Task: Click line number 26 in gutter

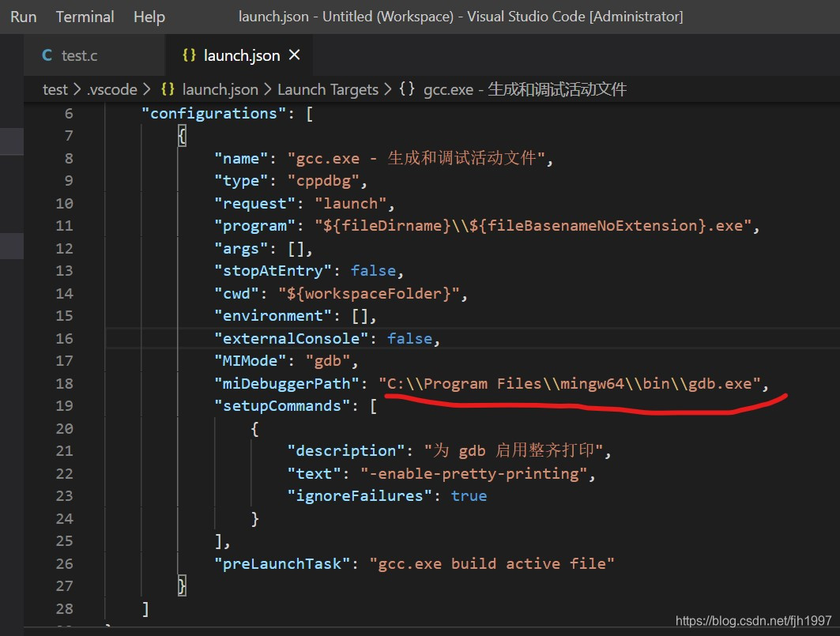Action: [64, 563]
